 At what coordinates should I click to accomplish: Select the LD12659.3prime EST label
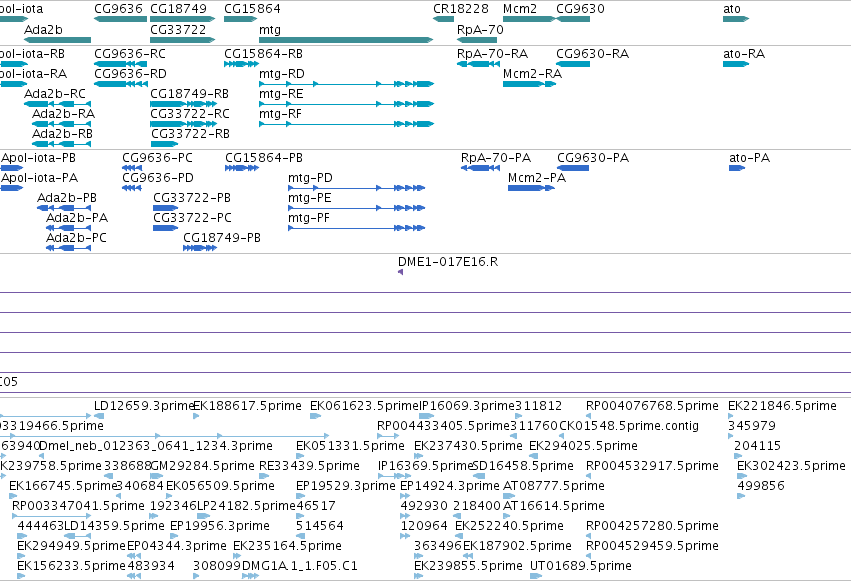point(144,406)
